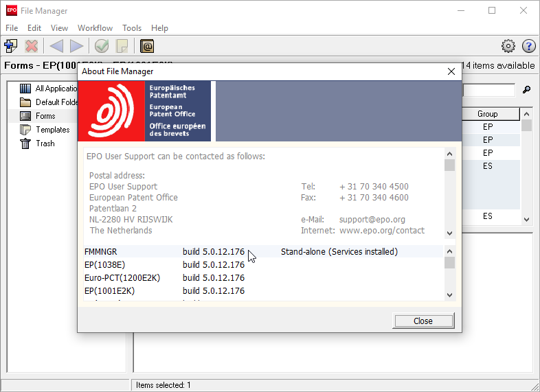Viewport: 540px width, 392px height.
Task: Click the blue Help question mark icon
Action: click(x=528, y=46)
